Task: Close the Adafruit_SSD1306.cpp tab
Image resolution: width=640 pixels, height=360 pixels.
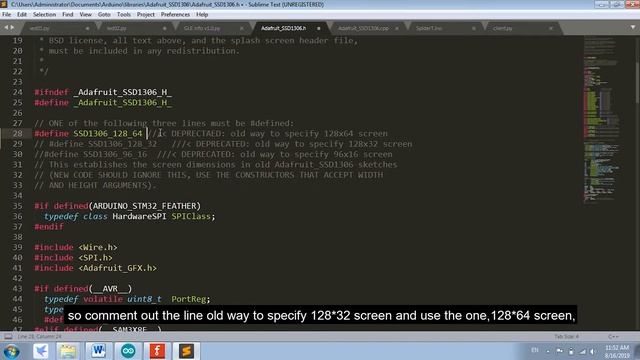Action: tap(396, 29)
